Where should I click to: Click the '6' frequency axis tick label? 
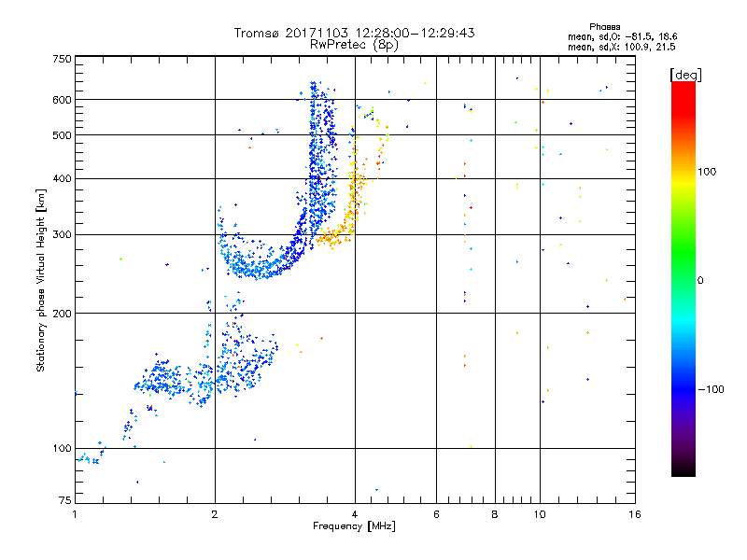click(436, 514)
